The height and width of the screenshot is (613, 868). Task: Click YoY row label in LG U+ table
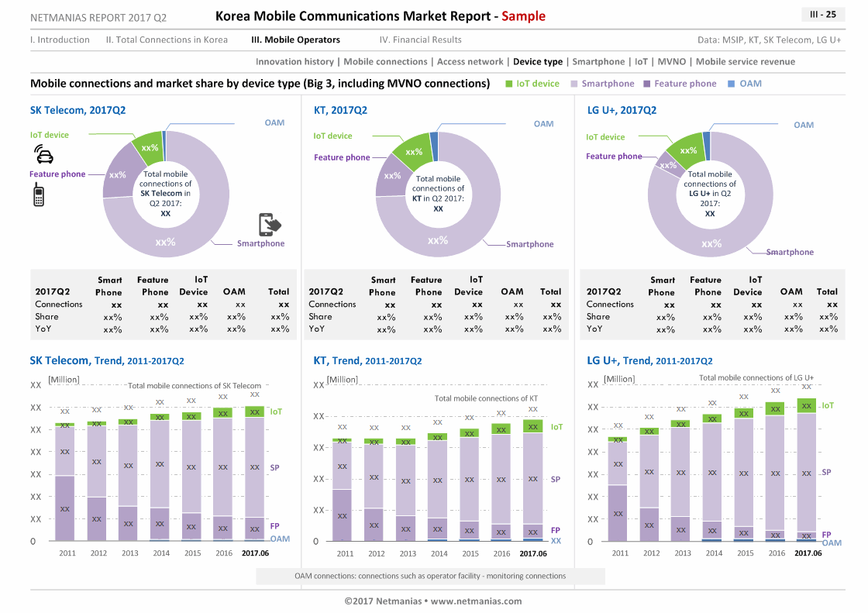[x=594, y=329]
